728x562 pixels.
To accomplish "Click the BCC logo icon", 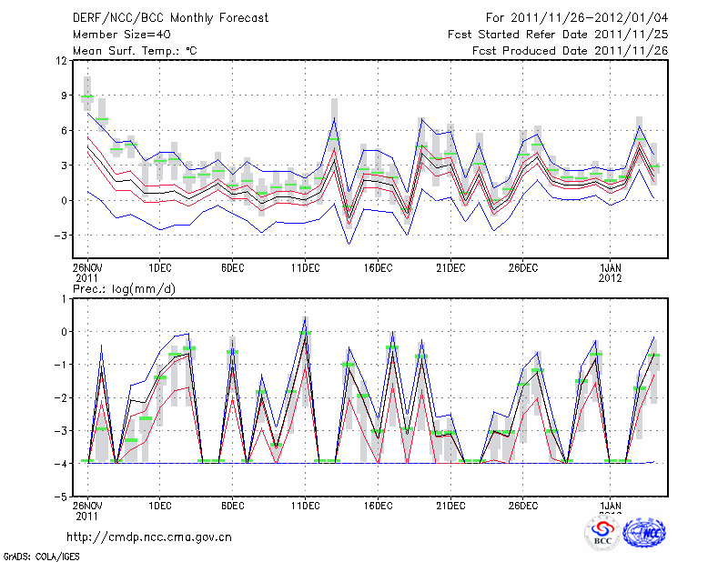I will point(602,533).
